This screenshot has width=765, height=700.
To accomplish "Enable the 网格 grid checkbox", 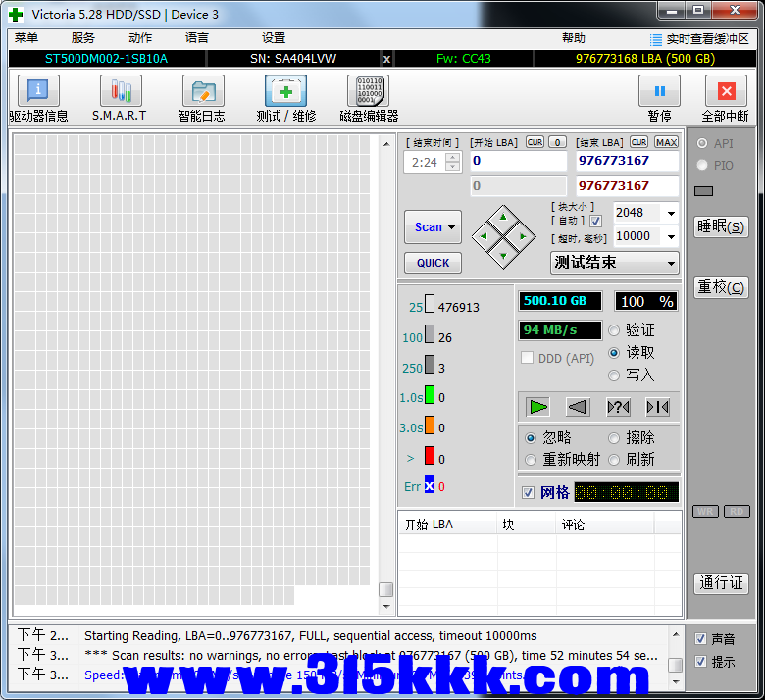I will pyautogui.click(x=529, y=492).
